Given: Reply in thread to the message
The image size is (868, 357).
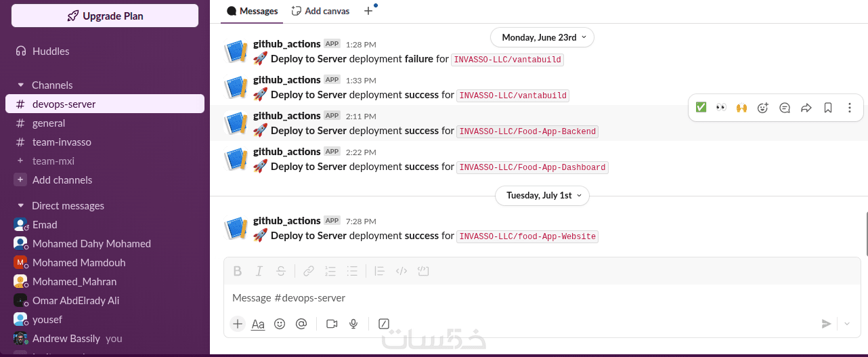Looking at the screenshot, I should coord(785,108).
